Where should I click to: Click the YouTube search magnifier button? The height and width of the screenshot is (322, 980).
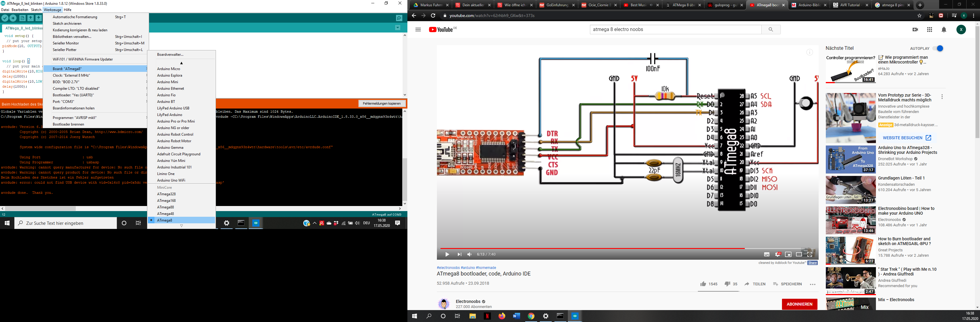[x=771, y=29]
